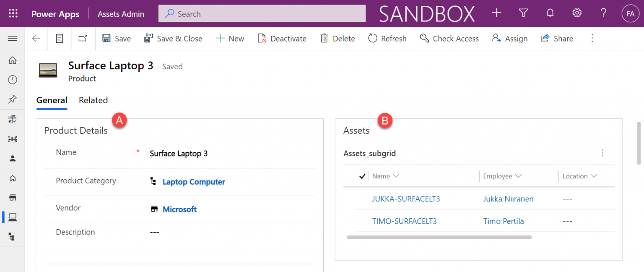
Task: Open the Employee column dropdown
Action: [x=518, y=176]
